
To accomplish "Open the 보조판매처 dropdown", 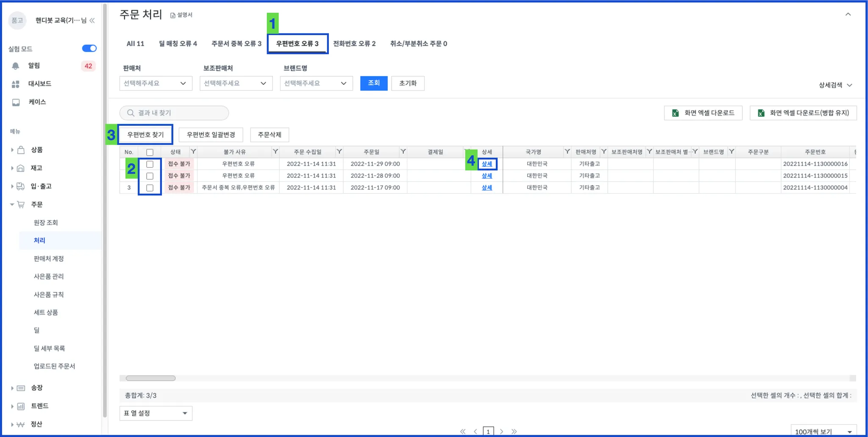I will pos(236,83).
